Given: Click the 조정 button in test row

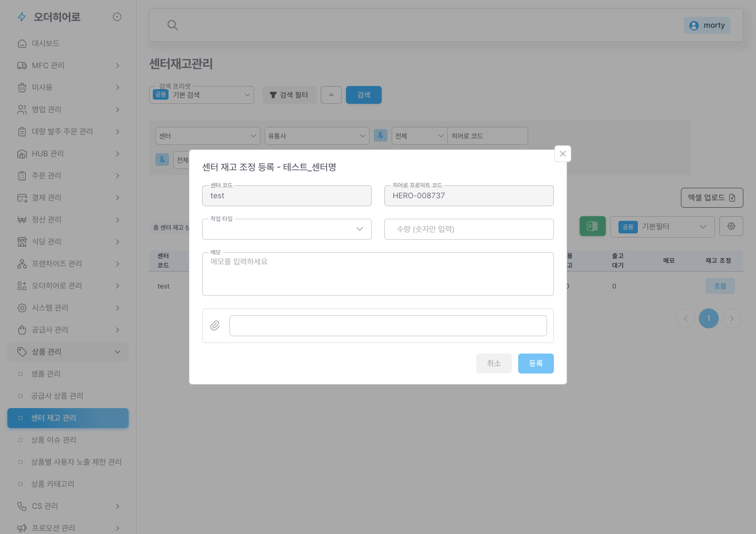Looking at the screenshot, I should pos(720,286).
